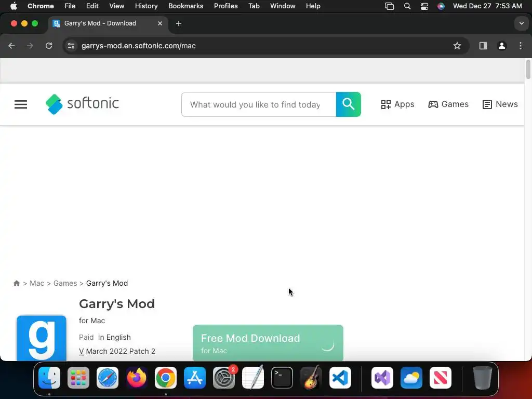Open News app from the Dock
Viewport: 532px width, 399px height.
coord(441,378)
